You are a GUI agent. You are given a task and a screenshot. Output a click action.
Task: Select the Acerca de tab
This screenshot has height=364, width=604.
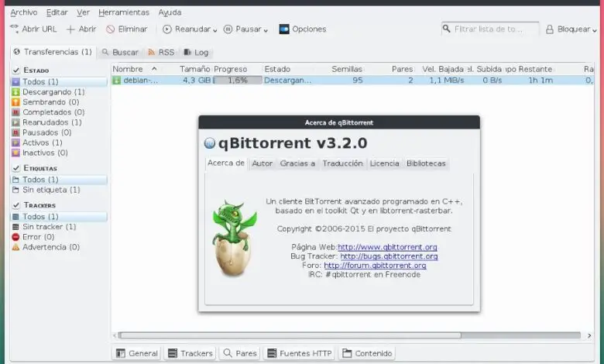point(226,163)
